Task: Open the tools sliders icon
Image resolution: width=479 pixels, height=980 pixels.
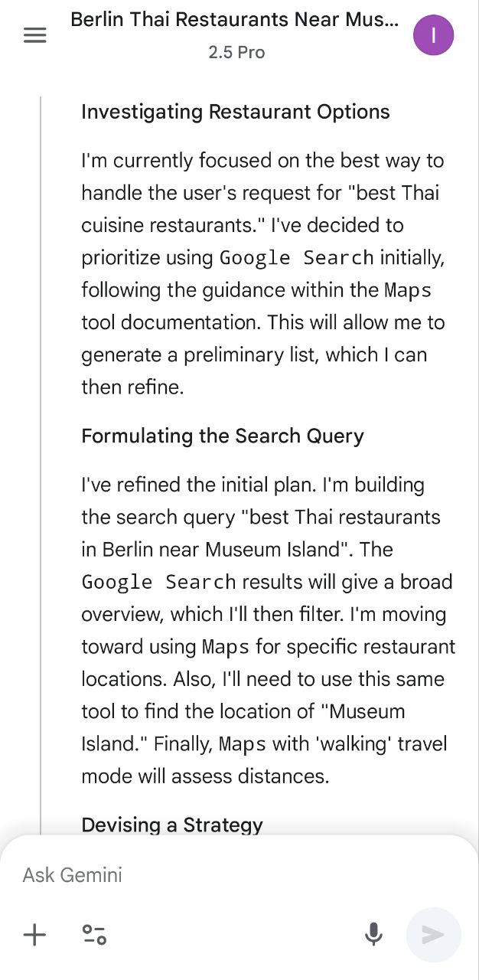Action: click(94, 934)
